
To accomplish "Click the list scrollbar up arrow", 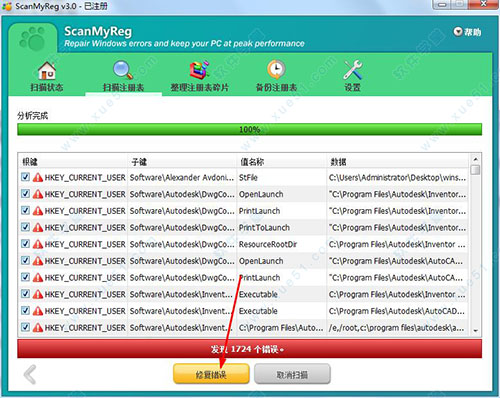I will (476, 159).
